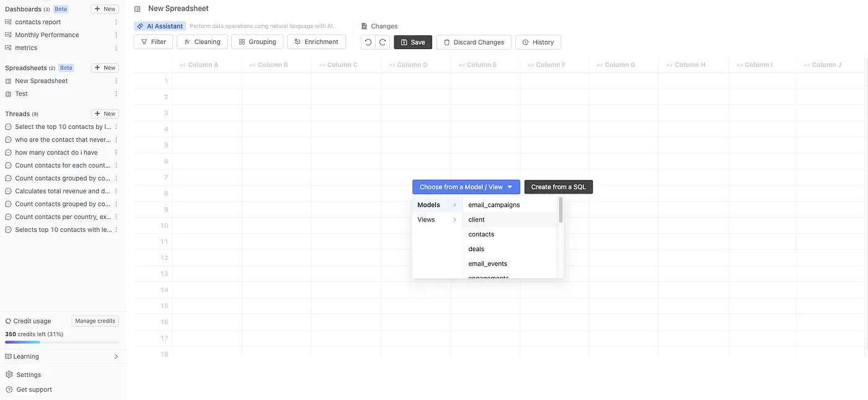The height and width of the screenshot is (400, 868).
Task: Click the Settings gear in sidebar
Action: (9, 375)
